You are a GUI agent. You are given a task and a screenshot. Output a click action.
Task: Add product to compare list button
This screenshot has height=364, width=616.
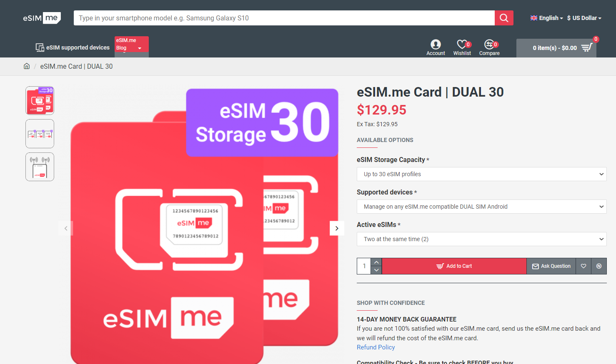(599, 266)
